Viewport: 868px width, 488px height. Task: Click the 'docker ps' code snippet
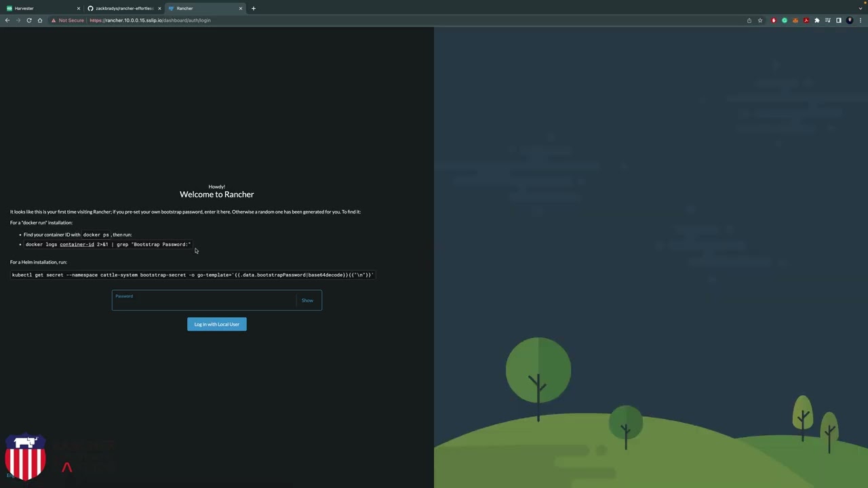96,235
